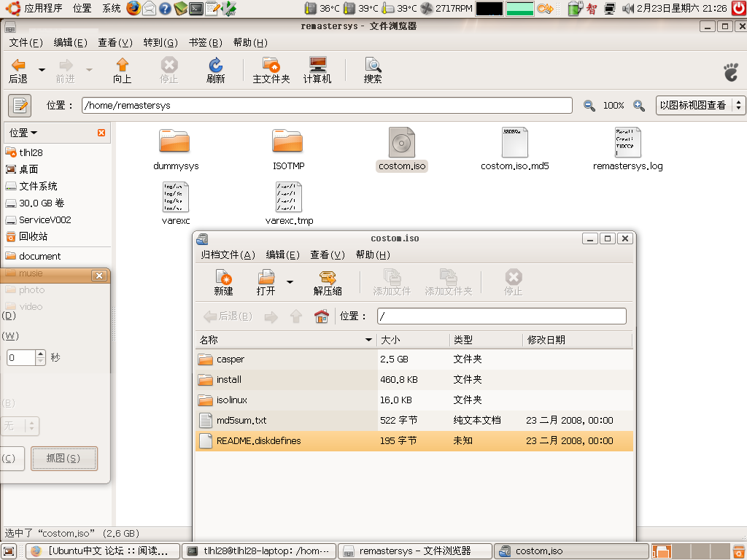Open the 编辑(E) menu in costom.iso window
Viewport: 747px width, 560px height.
tap(282, 254)
